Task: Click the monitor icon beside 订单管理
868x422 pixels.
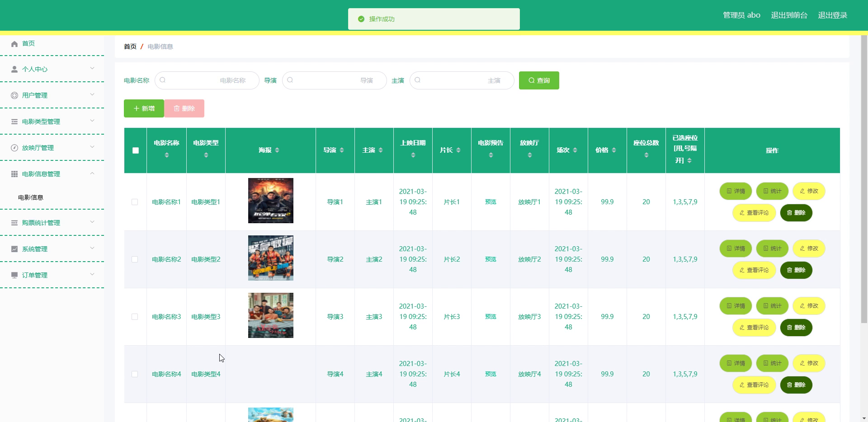Action: (x=14, y=276)
